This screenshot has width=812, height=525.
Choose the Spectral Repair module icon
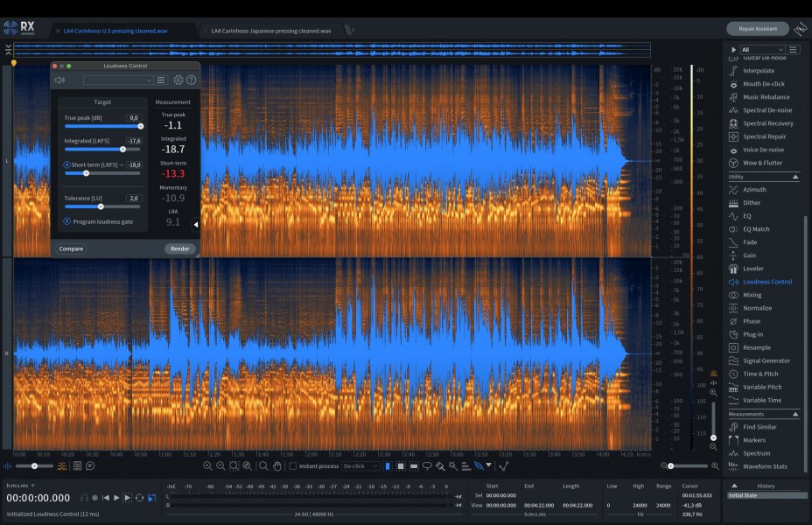[x=733, y=136]
